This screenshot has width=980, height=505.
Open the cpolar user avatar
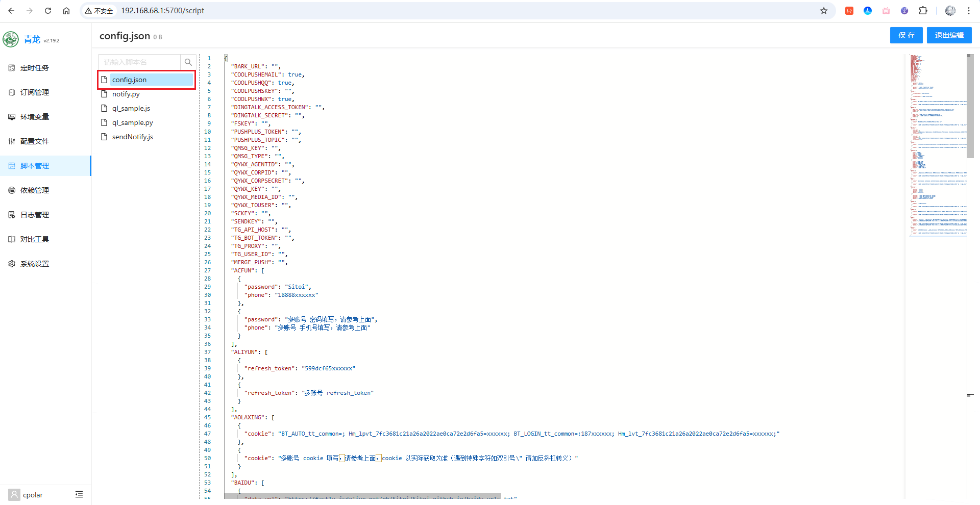[14, 494]
